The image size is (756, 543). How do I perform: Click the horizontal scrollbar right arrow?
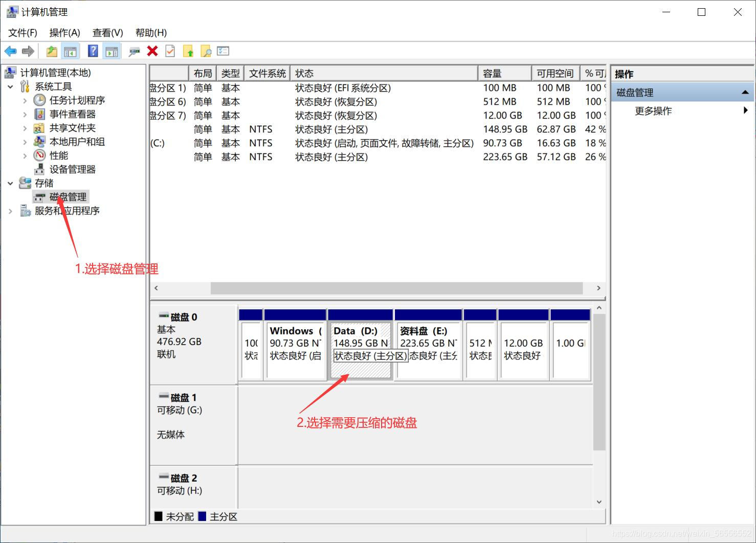(598, 288)
